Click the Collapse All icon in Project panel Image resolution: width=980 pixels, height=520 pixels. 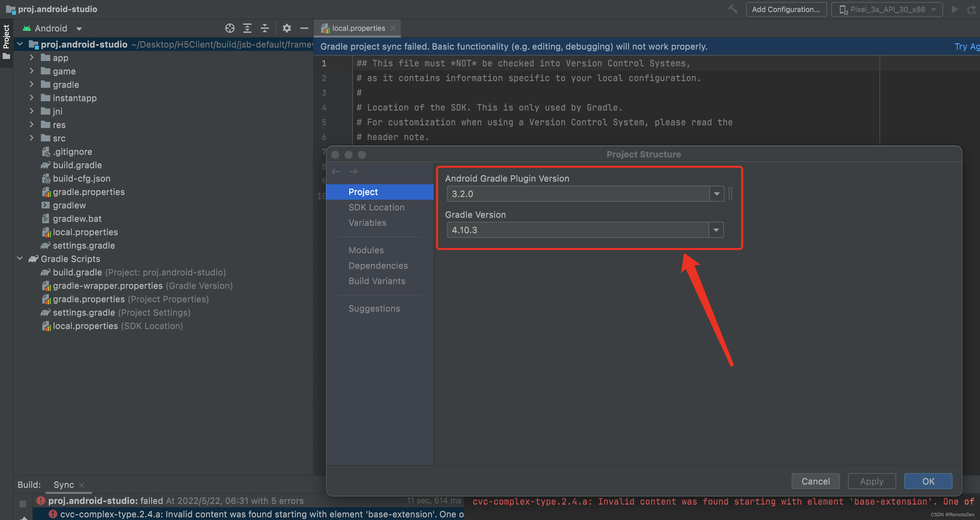pyautogui.click(x=265, y=28)
